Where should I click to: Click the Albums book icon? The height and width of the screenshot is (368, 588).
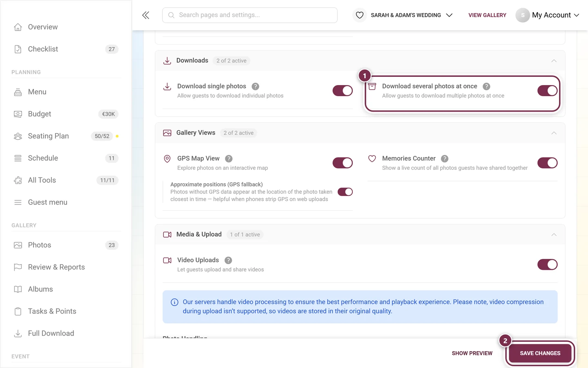click(x=18, y=289)
